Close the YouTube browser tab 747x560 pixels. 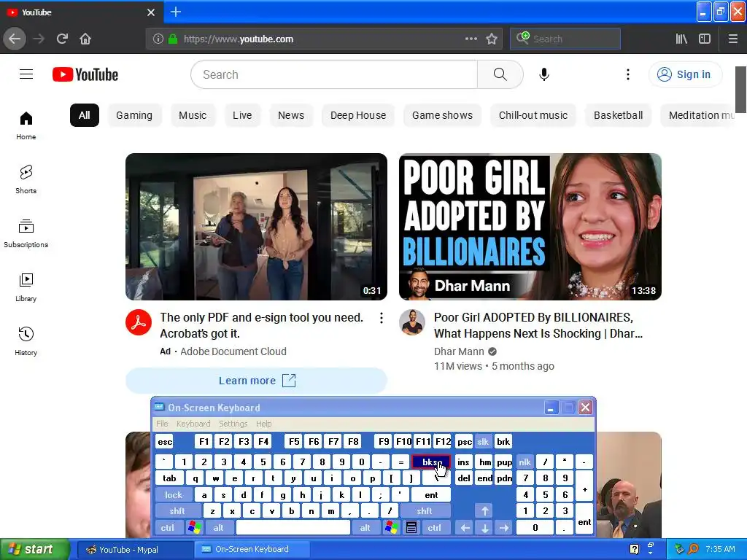tap(151, 12)
